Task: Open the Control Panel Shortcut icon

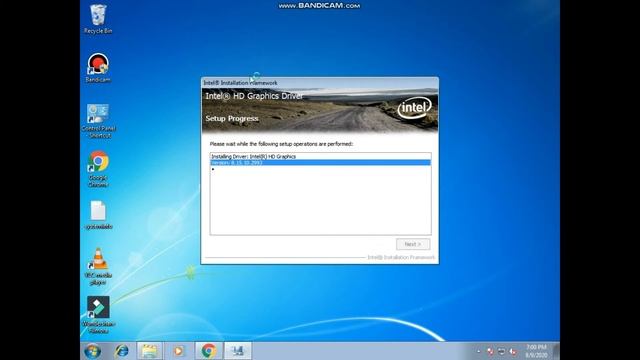Action: click(x=98, y=120)
